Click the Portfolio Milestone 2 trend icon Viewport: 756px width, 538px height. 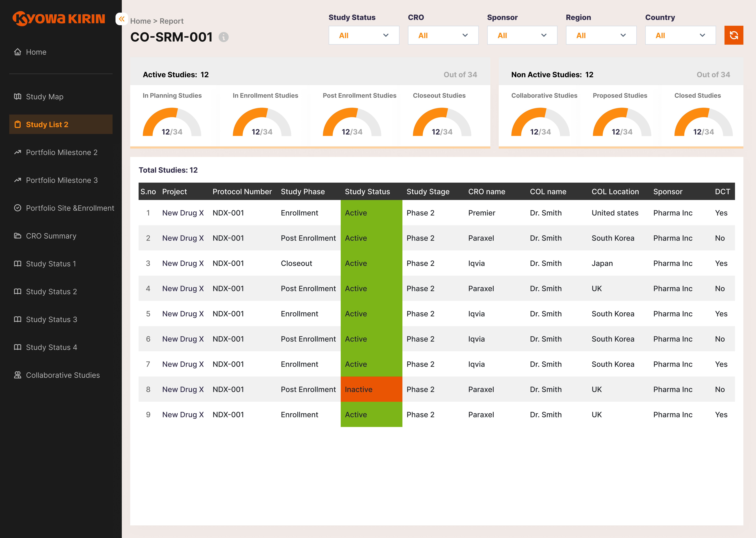coord(18,152)
